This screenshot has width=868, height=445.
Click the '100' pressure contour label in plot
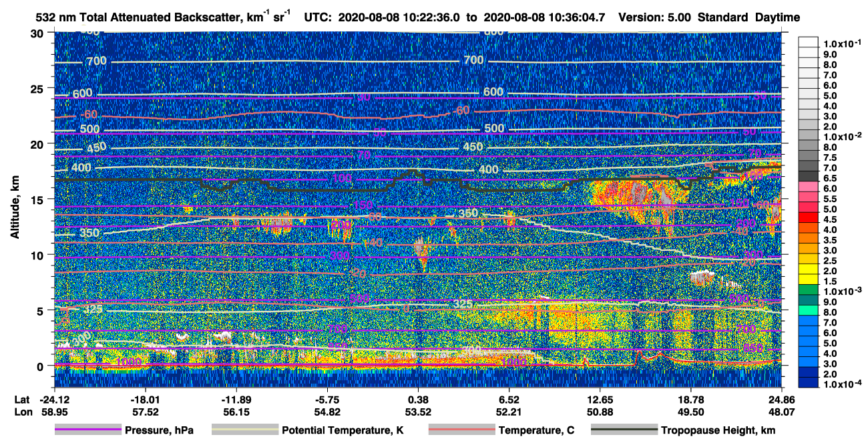point(342,179)
